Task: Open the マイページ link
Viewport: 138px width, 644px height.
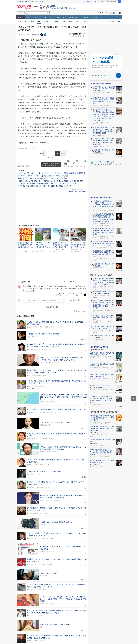Action: 103,13
